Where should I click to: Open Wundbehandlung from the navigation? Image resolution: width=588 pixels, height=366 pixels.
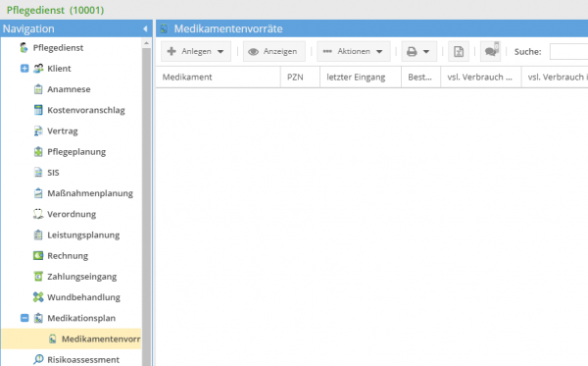(84, 297)
